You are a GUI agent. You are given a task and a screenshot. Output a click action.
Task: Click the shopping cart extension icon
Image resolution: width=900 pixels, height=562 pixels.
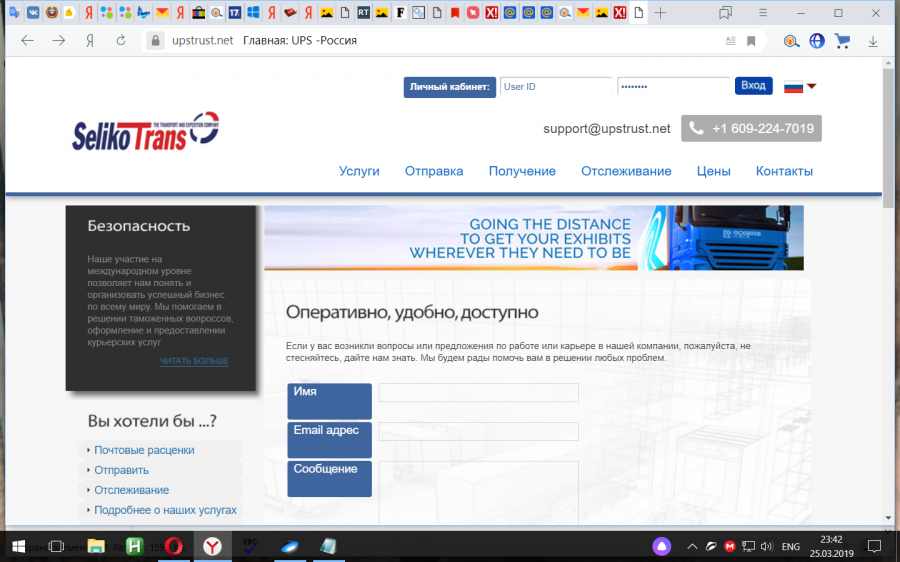tap(843, 41)
